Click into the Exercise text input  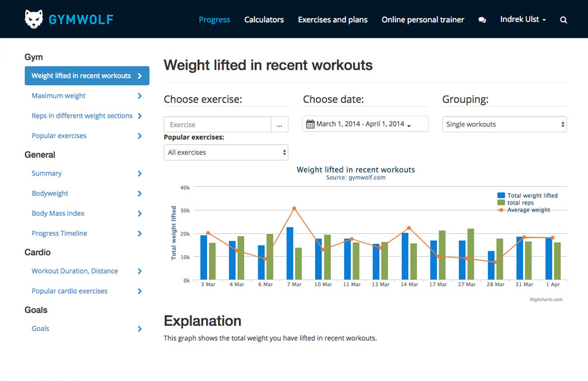pos(217,125)
